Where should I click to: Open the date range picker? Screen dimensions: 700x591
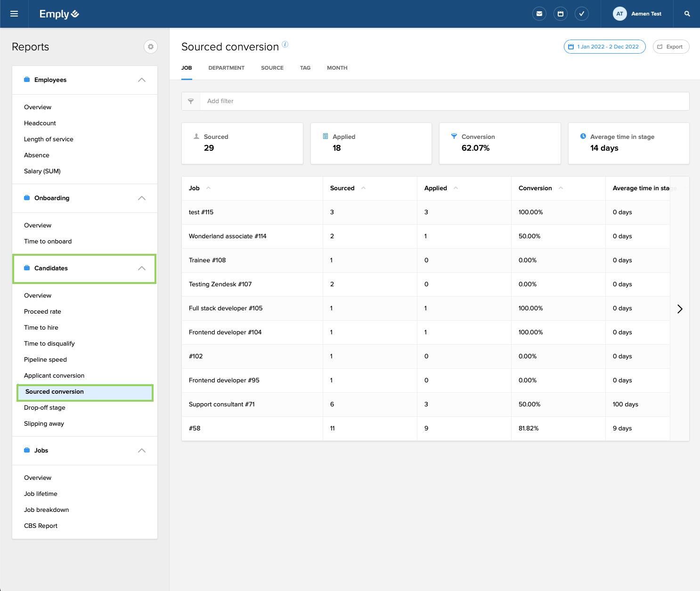click(x=604, y=47)
